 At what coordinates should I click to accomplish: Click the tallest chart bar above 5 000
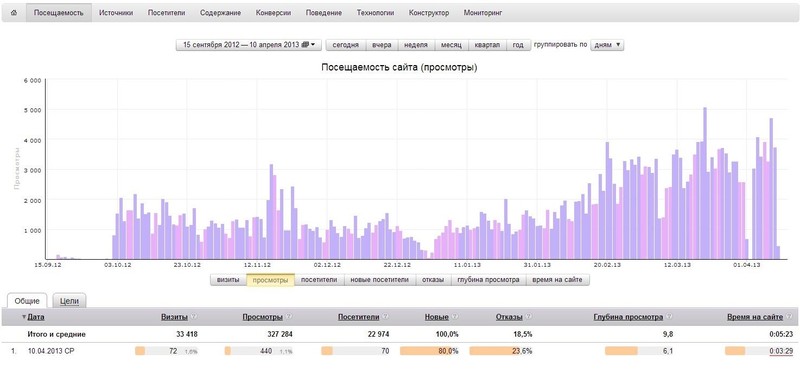(x=705, y=183)
